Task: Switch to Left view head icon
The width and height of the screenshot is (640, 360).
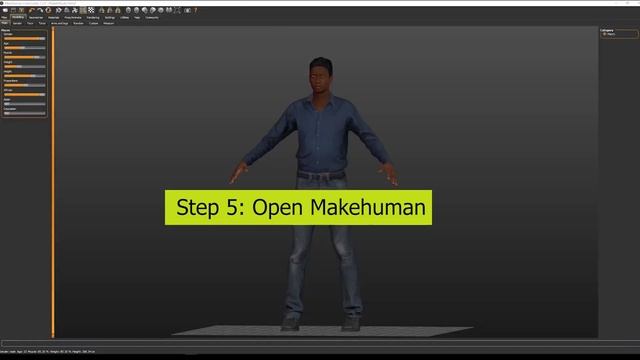Action: 144,10
